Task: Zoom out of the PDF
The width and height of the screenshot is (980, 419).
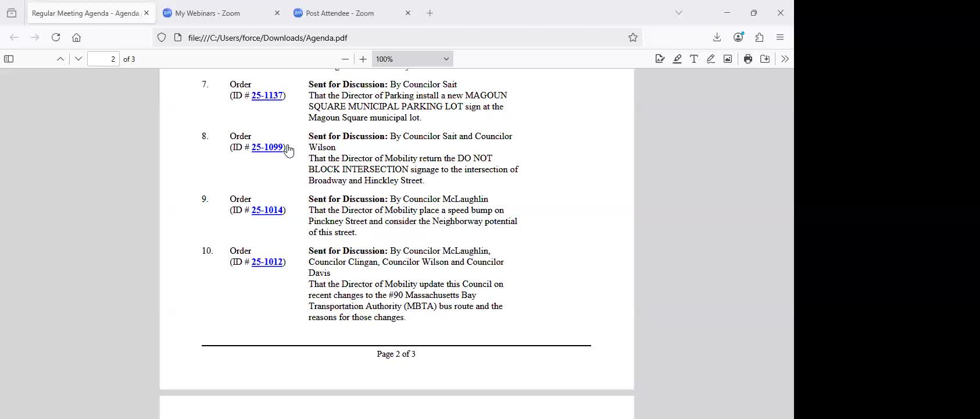Action: point(345,59)
